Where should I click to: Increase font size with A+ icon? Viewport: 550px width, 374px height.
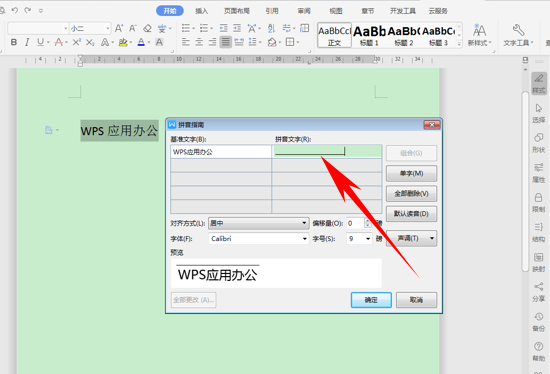click(x=119, y=28)
